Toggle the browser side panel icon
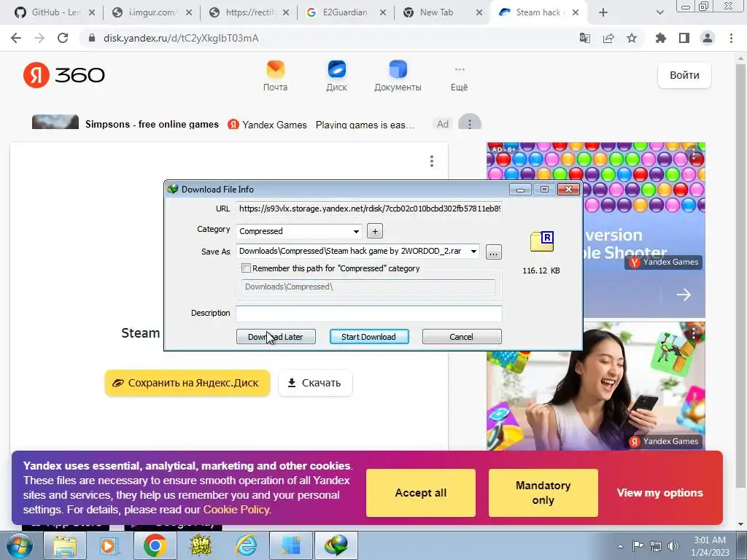Screen dimensions: 747x560 [684, 38]
